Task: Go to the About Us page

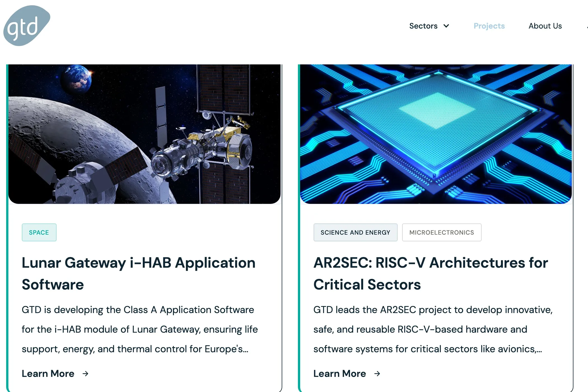Action: (545, 26)
